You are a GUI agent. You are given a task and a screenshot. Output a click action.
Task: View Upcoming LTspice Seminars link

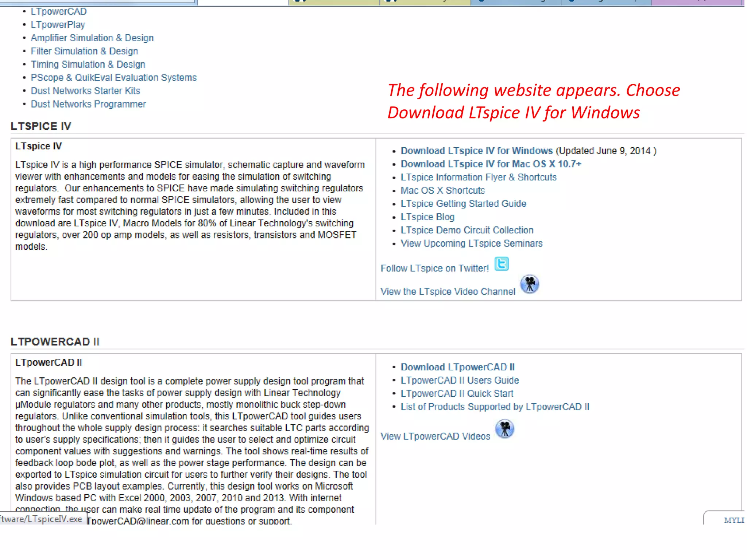click(x=471, y=244)
